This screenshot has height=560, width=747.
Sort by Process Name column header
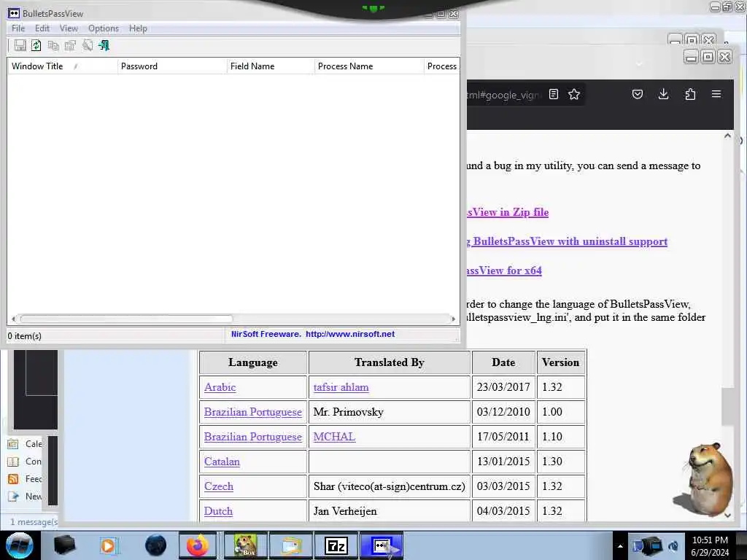(x=368, y=66)
